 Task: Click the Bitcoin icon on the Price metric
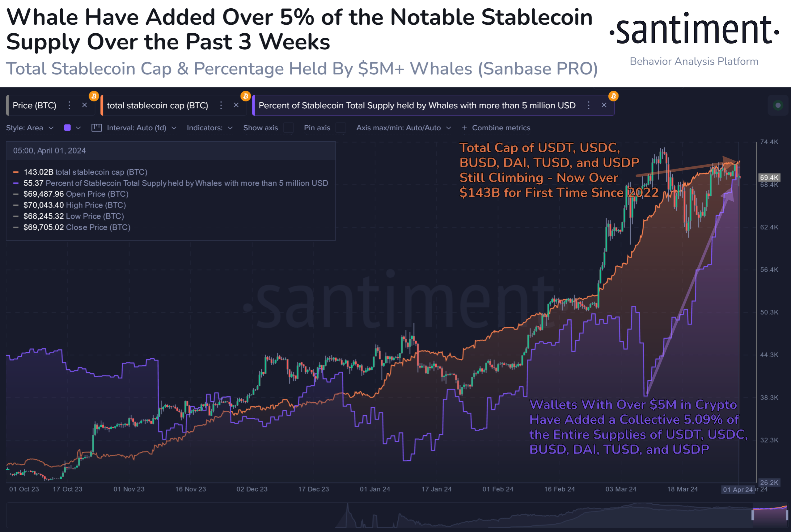pos(94,96)
